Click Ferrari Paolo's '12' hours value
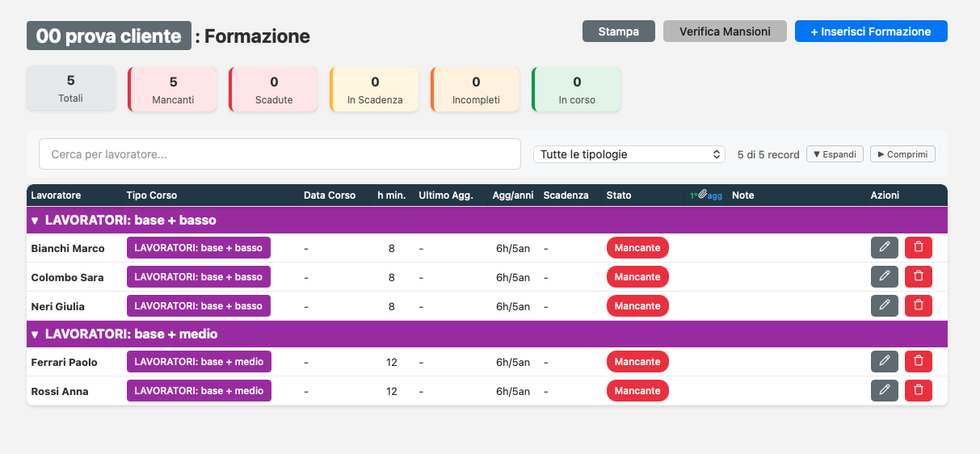Image resolution: width=980 pixels, height=454 pixels. click(x=392, y=363)
